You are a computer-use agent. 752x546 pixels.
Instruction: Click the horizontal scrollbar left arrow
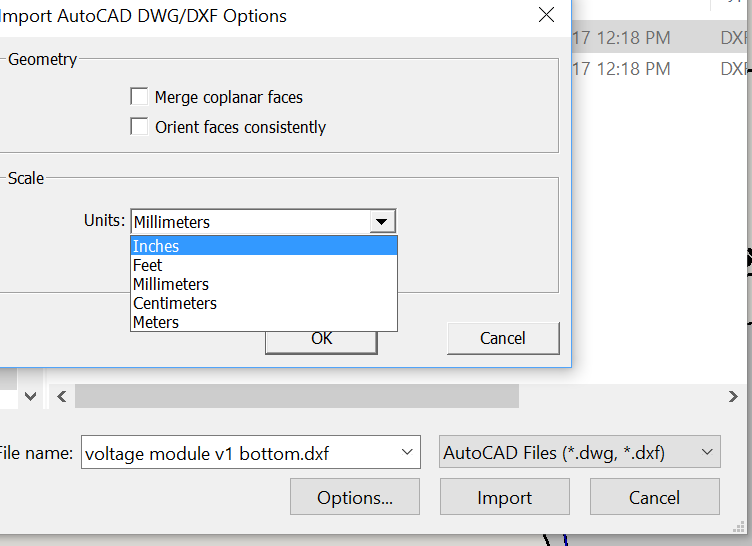pyautogui.click(x=61, y=396)
